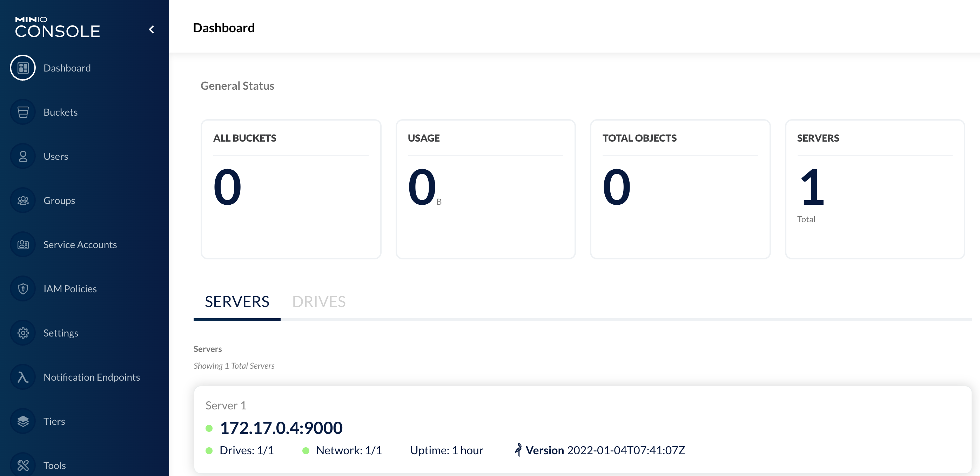The width and height of the screenshot is (980, 476).
Task: Click the green status dot beside server address
Action: (209, 428)
